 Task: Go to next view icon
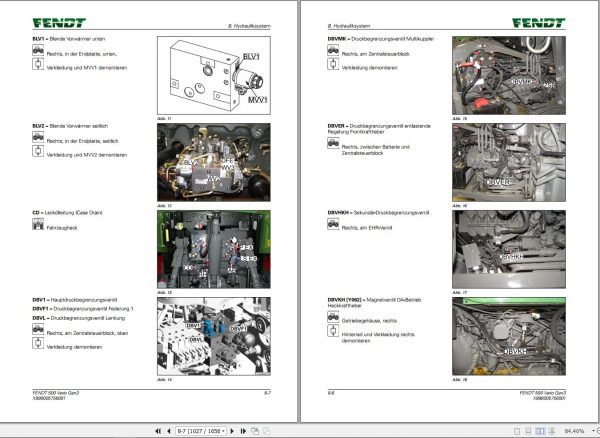pos(266,431)
